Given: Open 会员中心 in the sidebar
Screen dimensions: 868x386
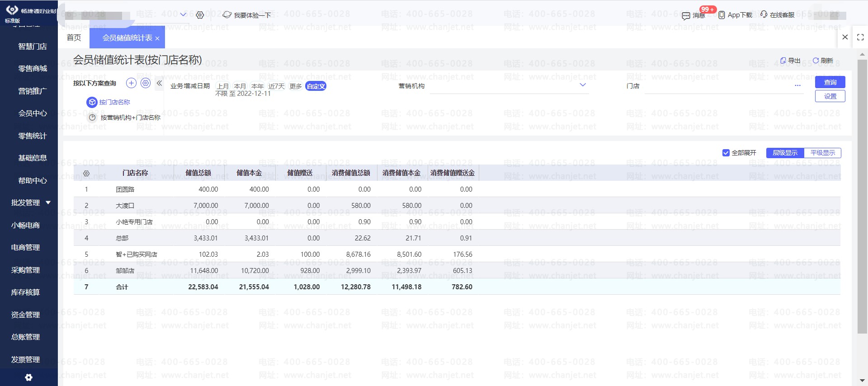Looking at the screenshot, I should pos(32,113).
